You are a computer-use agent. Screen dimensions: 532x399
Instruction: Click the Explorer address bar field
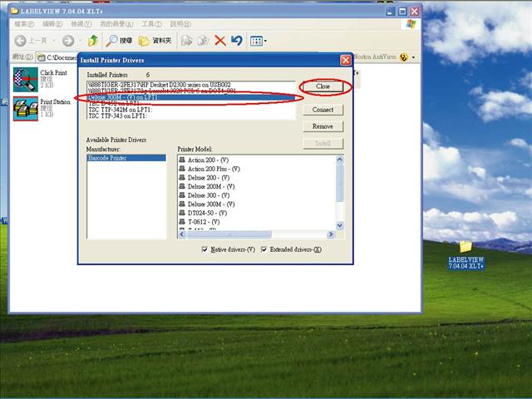pos(57,57)
